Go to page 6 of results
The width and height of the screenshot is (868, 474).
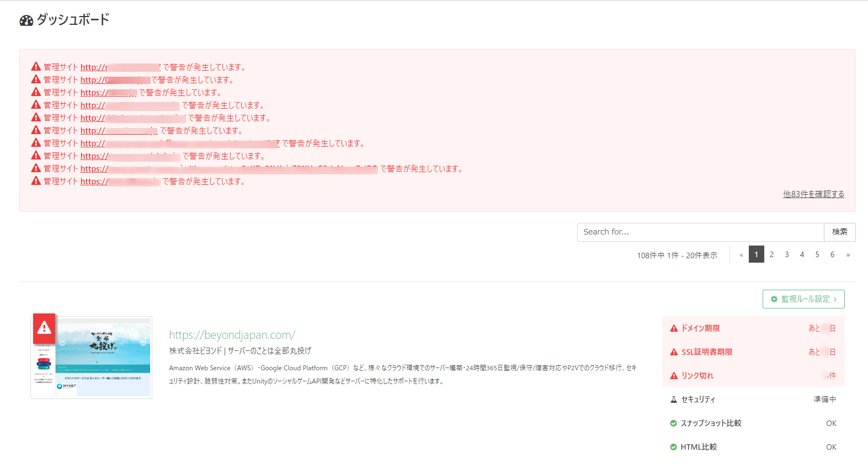pyautogui.click(x=832, y=254)
